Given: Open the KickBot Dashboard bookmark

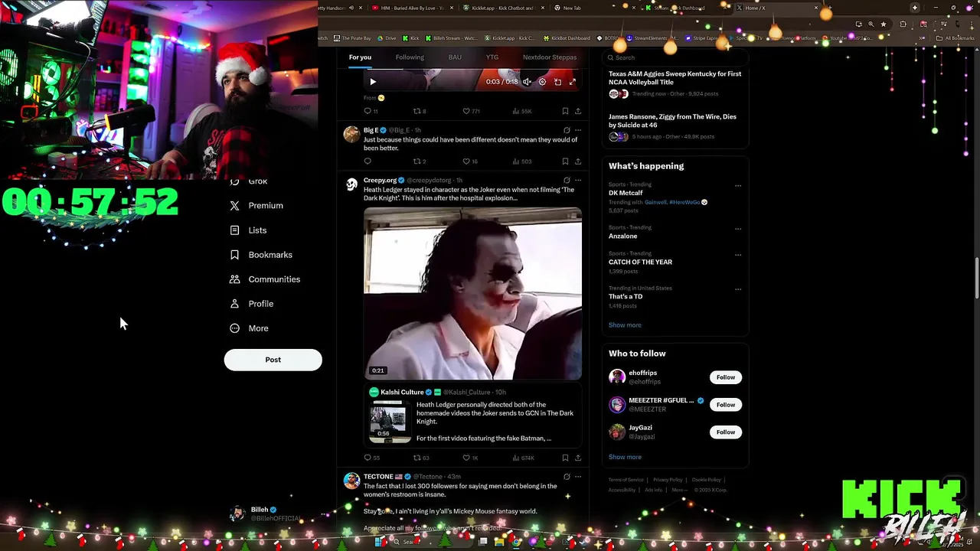Looking at the screenshot, I should coord(567,37).
